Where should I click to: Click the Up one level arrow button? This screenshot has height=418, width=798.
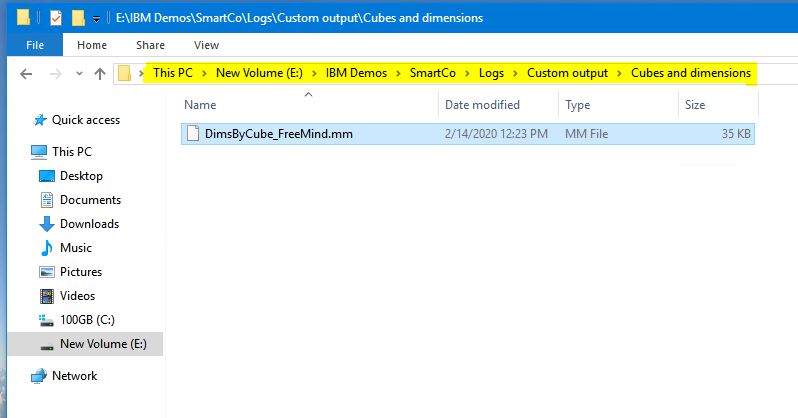pyautogui.click(x=100, y=74)
